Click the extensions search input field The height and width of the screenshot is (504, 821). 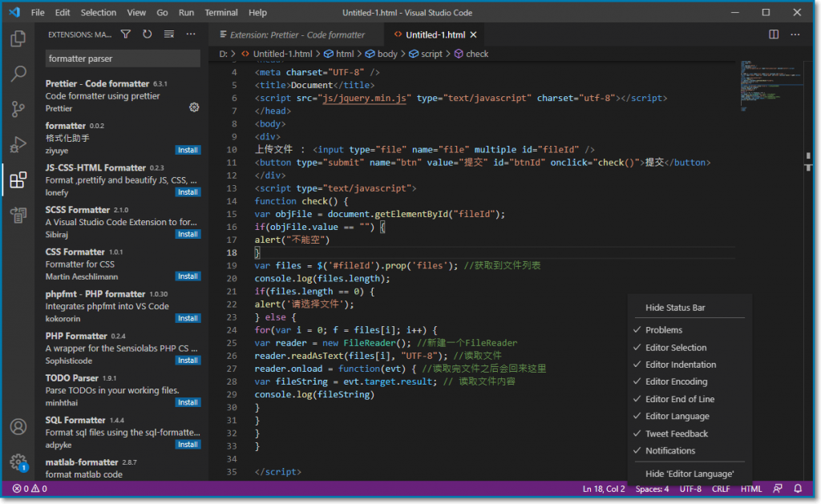pos(122,58)
